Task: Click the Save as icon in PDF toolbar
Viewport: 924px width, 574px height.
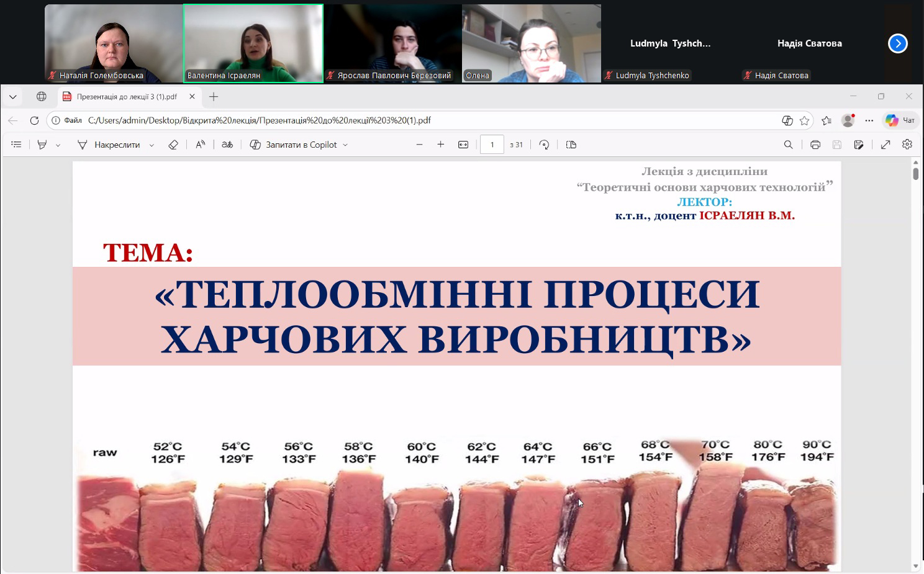Action: point(859,145)
